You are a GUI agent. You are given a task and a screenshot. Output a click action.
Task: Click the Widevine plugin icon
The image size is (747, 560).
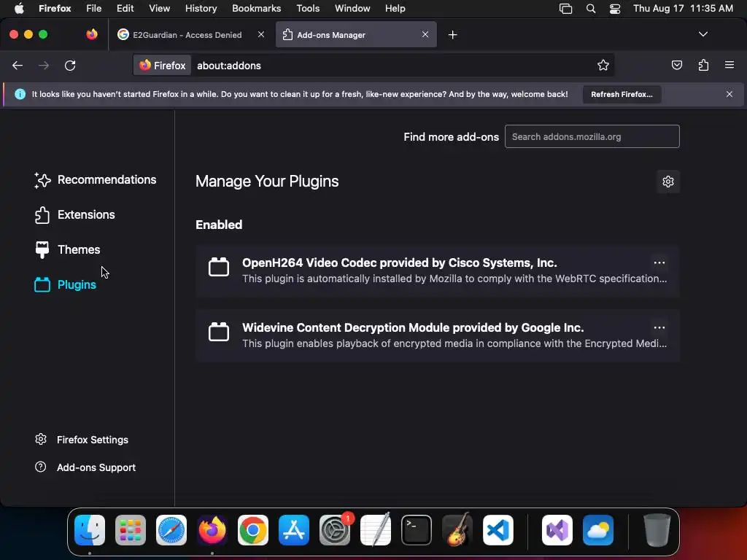[x=219, y=332]
